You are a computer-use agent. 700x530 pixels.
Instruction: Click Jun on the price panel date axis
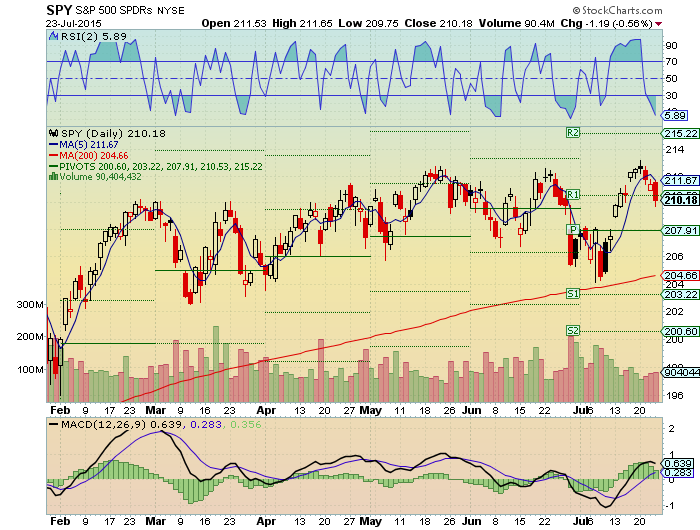(471, 410)
